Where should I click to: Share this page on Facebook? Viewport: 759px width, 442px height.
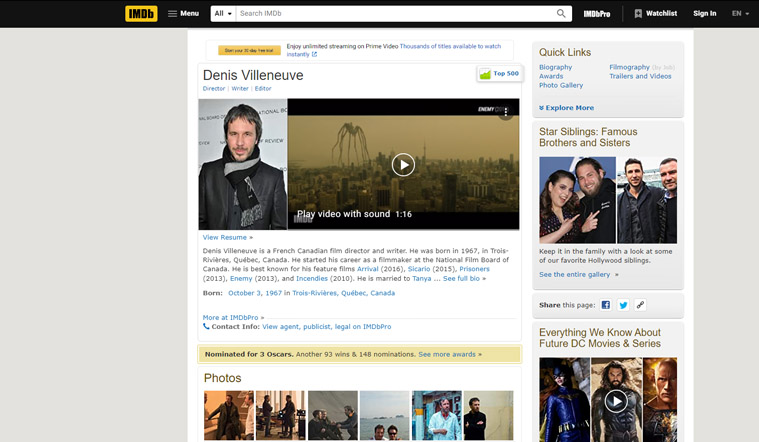[x=606, y=305]
